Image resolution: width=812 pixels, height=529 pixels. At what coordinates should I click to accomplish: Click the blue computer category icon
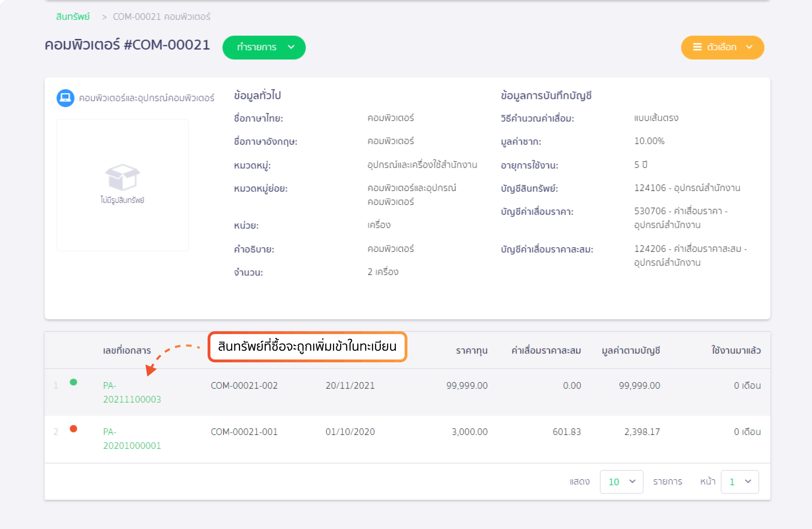click(65, 98)
